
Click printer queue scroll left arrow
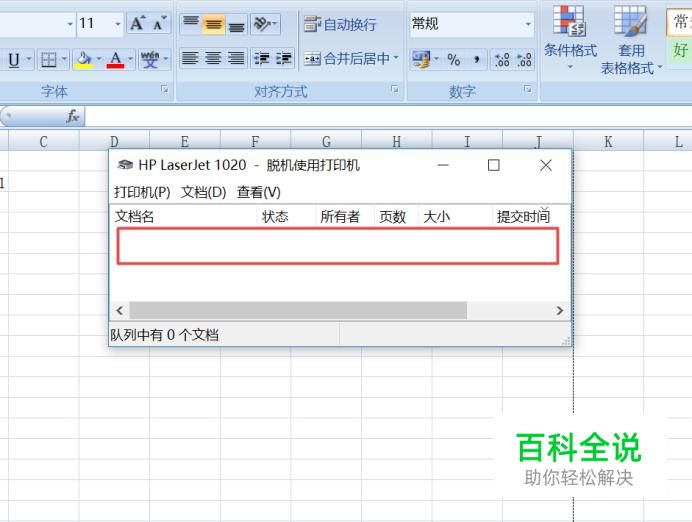point(120,310)
